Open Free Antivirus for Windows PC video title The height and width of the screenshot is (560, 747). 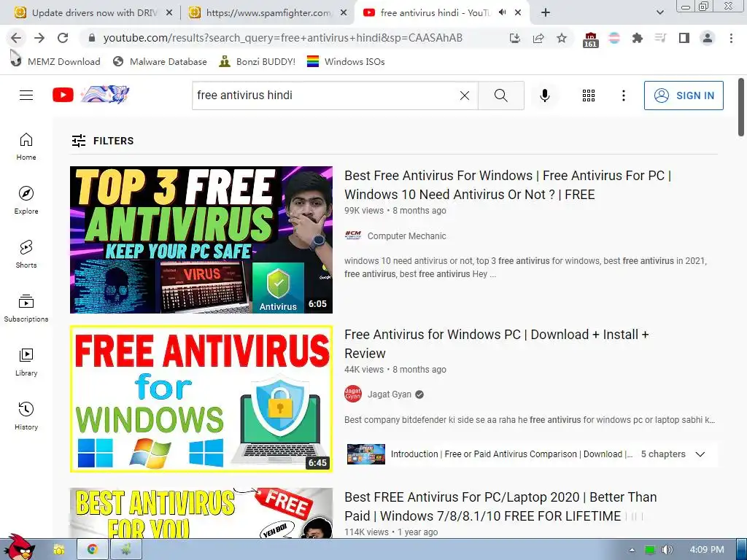coord(497,344)
